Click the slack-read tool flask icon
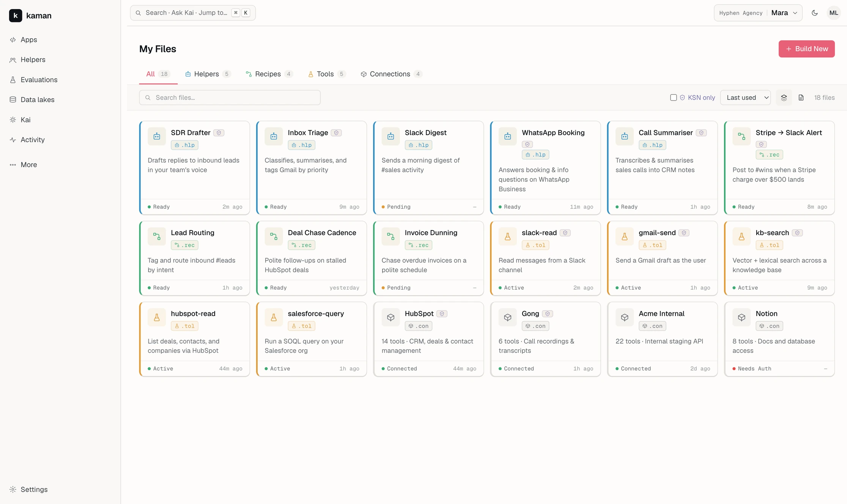Screen dimensions: 847x504 click(x=507, y=237)
